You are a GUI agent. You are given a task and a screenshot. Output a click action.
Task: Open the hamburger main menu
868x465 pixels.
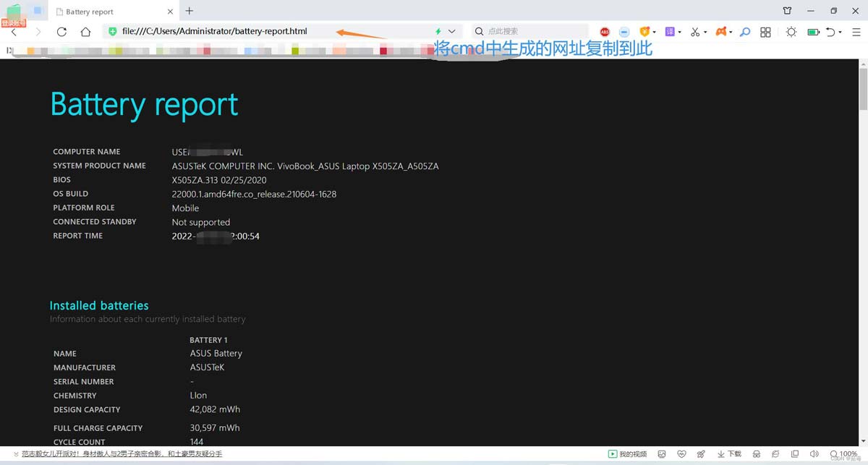(x=856, y=32)
